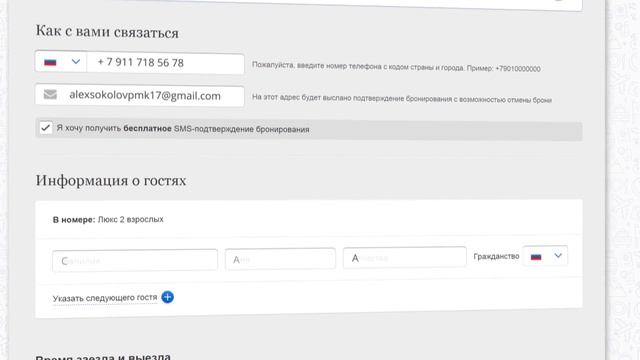The image size is (640, 360).
Task: Click the phone number field +7 911 718 56 78
Action: click(165, 63)
